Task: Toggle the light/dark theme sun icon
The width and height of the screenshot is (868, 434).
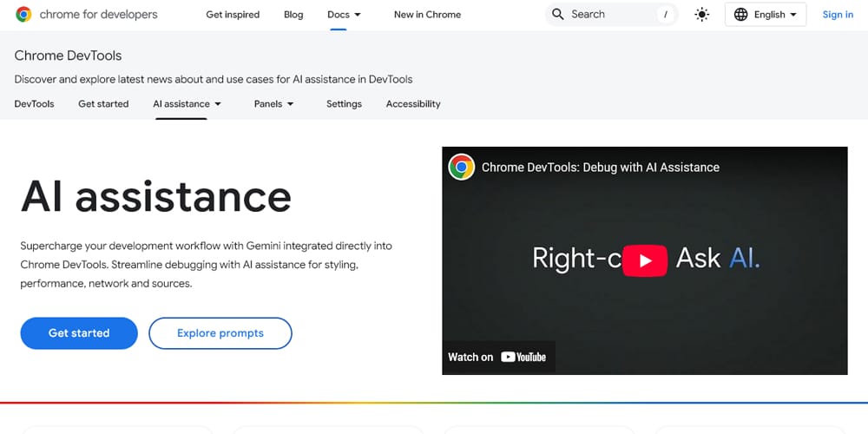Action: point(702,15)
